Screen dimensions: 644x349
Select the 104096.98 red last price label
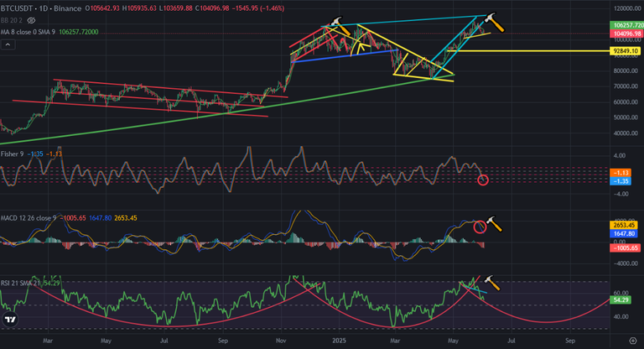tap(626, 34)
